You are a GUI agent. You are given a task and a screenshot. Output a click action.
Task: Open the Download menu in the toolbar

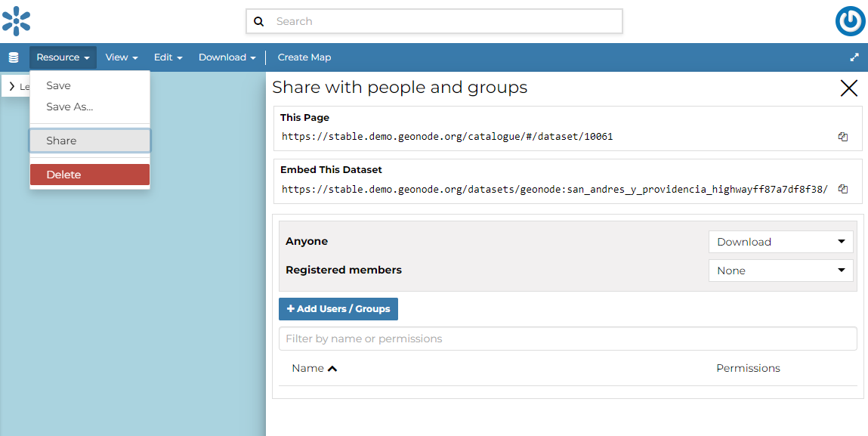tap(227, 57)
